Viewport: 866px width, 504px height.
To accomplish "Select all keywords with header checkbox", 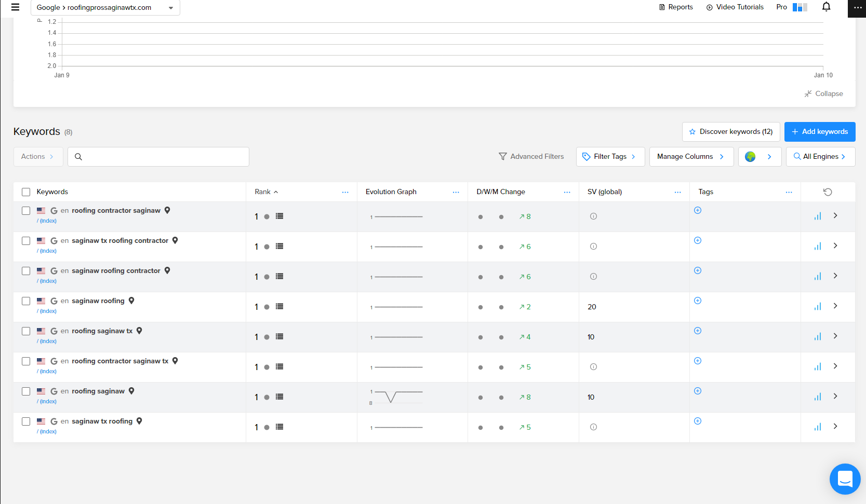I will (26, 192).
